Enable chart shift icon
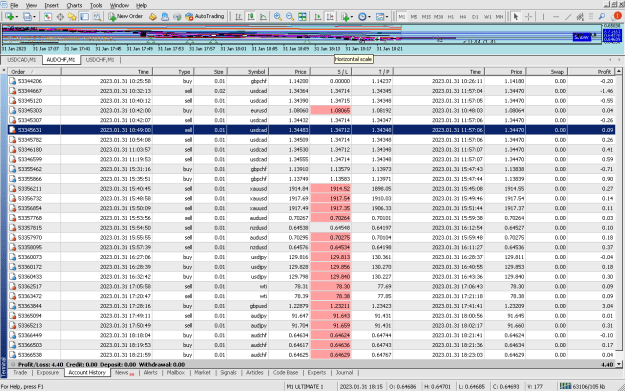Image resolution: width=625 pixels, height=391 pixels. (330, 16)
